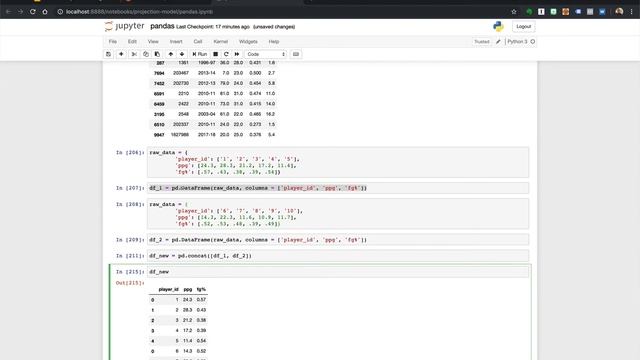Open the Cell menu
The width and height of the screenshot is (640, 360).
pyautogui.click(x=198, y=42)
